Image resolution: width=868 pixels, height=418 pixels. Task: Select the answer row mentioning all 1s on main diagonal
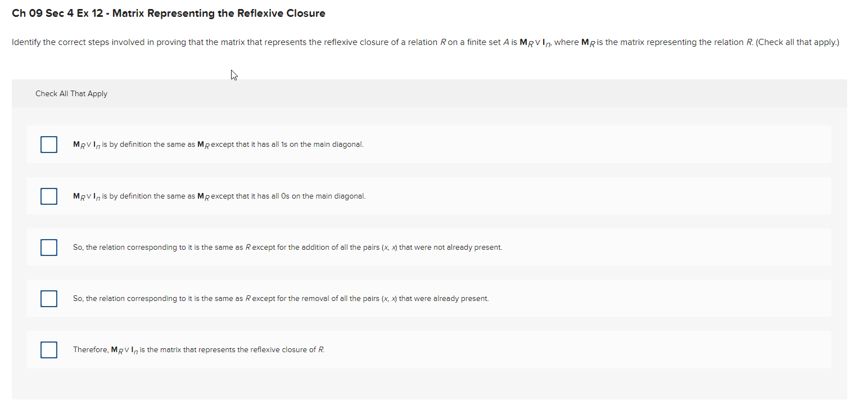pyautogui.click(x=218, y=145)
